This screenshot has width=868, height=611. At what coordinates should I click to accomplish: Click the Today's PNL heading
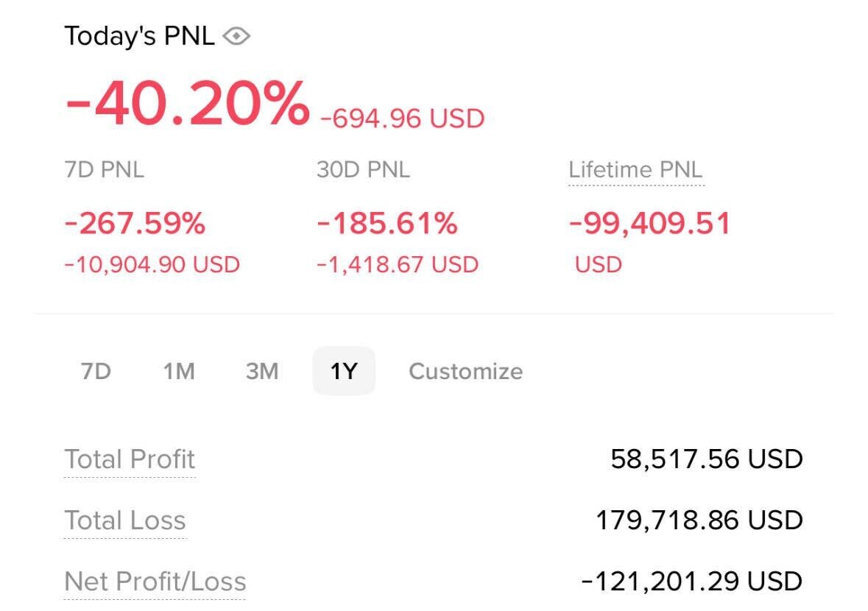tap(139, 36)
